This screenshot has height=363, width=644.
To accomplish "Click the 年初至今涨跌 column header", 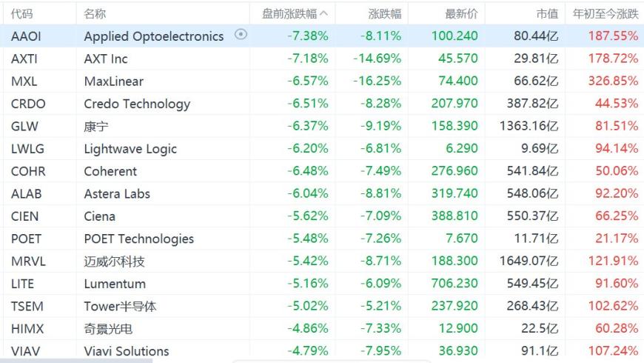I will point(606,14).
